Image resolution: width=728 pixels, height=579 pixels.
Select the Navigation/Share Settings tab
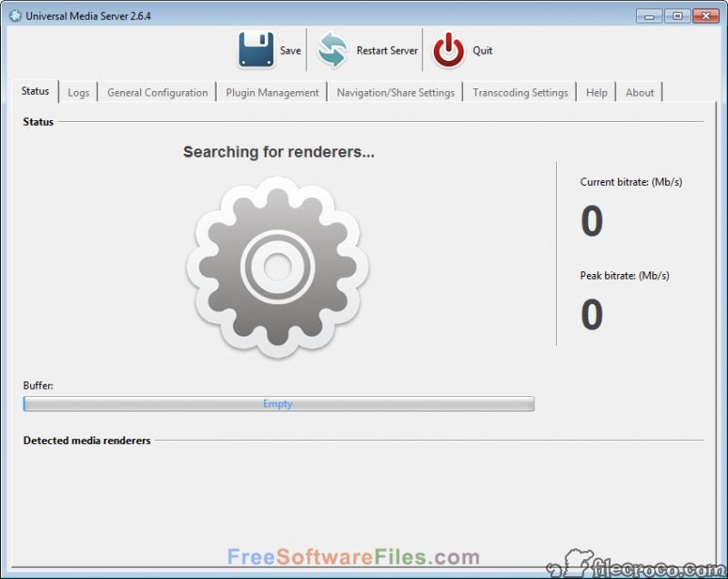point(396,92)
